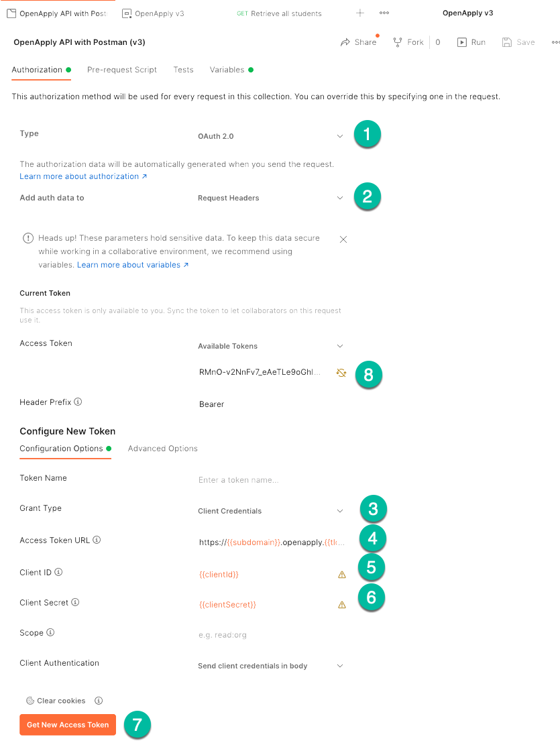
Task: Expand the Client Authentication dropdown
Action: tap(340, 666)
